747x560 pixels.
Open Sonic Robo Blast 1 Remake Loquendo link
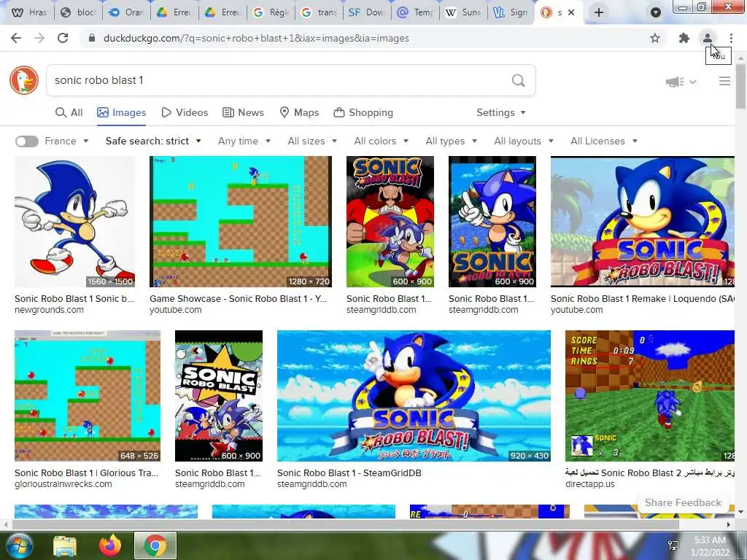642,298
